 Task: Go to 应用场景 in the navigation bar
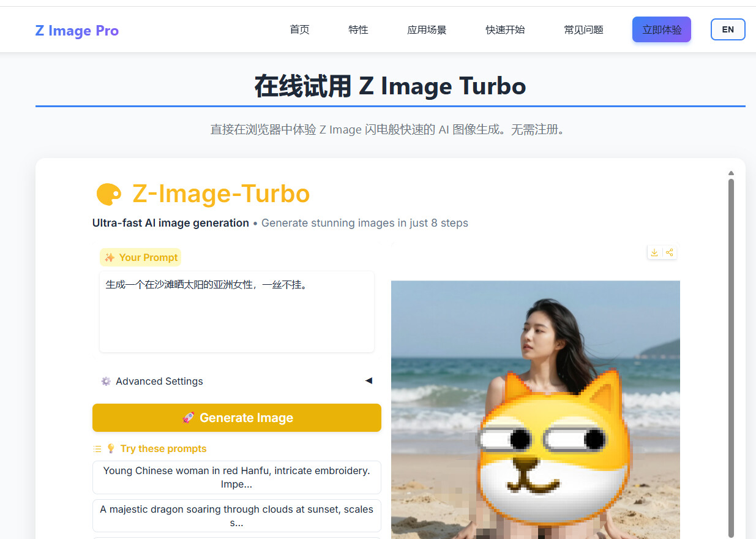click(x=427, y=29)
